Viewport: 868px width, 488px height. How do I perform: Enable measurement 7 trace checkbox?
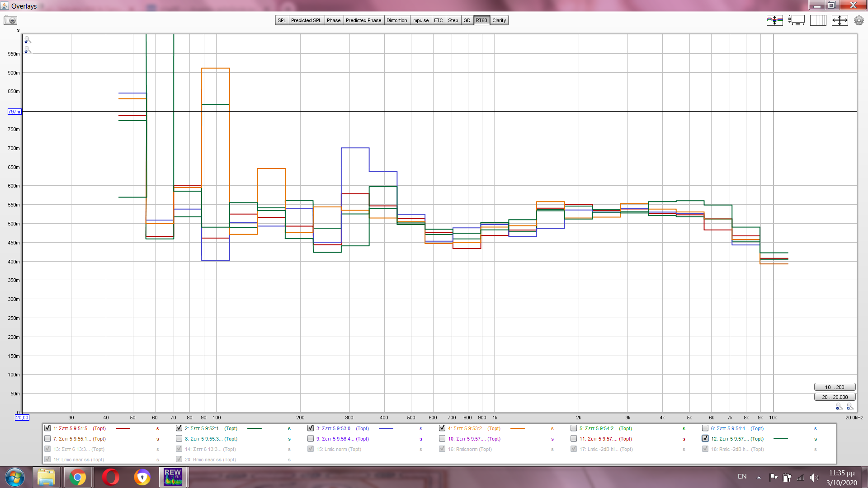click(x=47, y=438)
